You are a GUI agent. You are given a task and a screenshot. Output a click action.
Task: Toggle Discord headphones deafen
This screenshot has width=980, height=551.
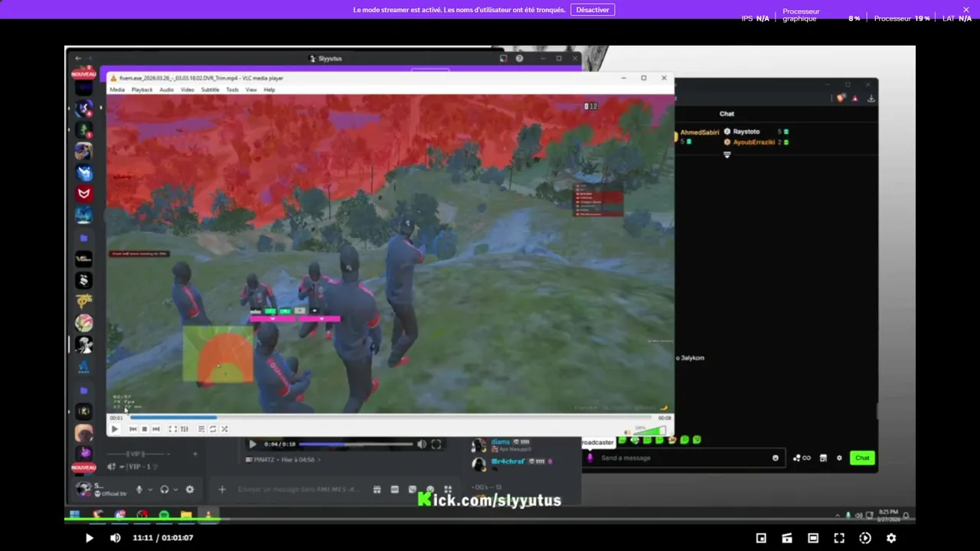(x=164, y=489)
